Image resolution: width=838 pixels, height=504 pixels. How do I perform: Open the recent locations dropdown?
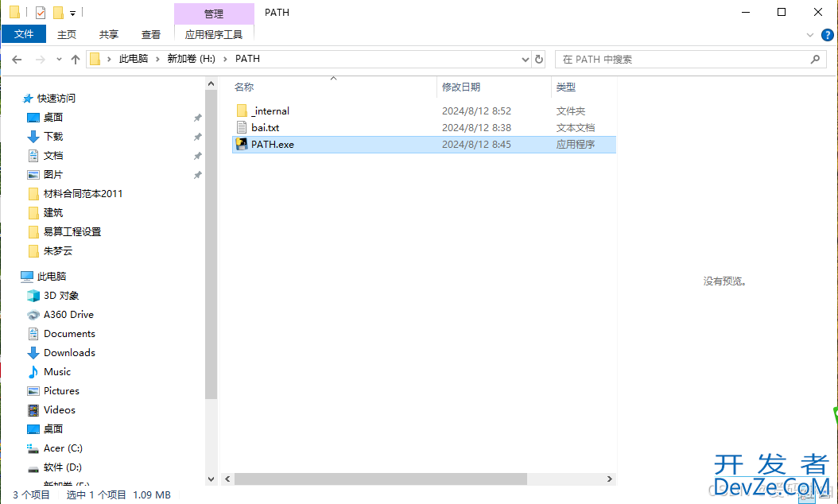tap(59, 60)
